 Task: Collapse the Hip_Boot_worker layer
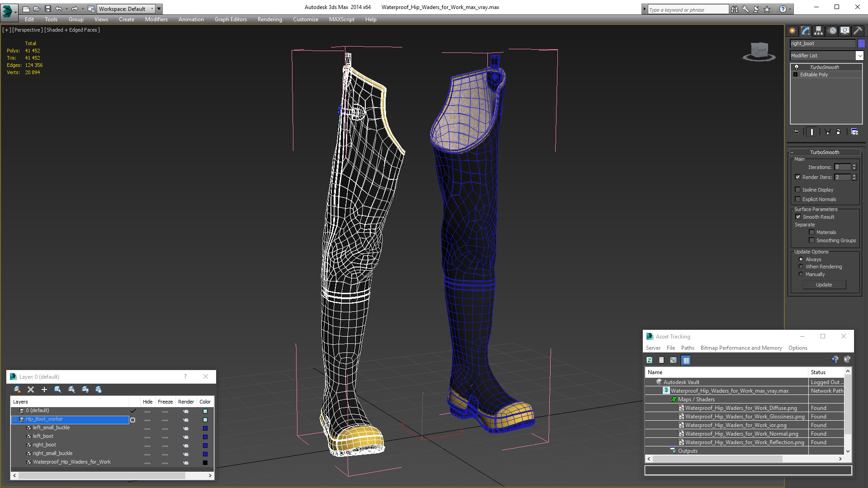pyautogui.click(x=14, y=419)
